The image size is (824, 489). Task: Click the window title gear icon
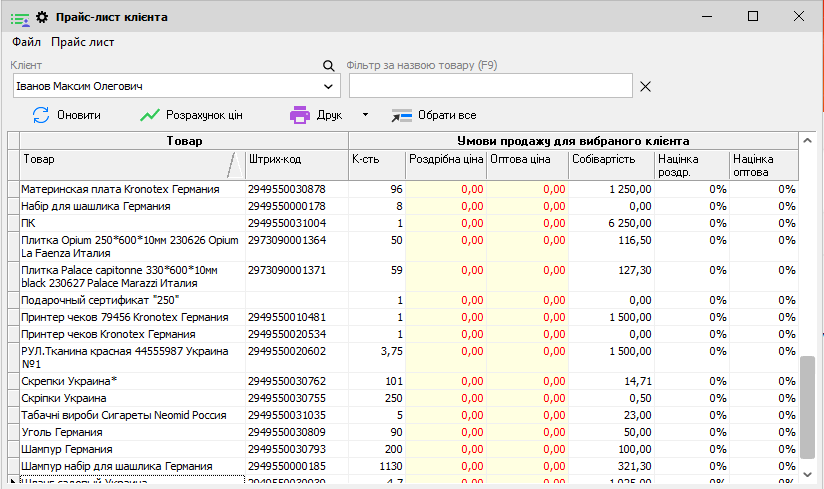point(42,17)
